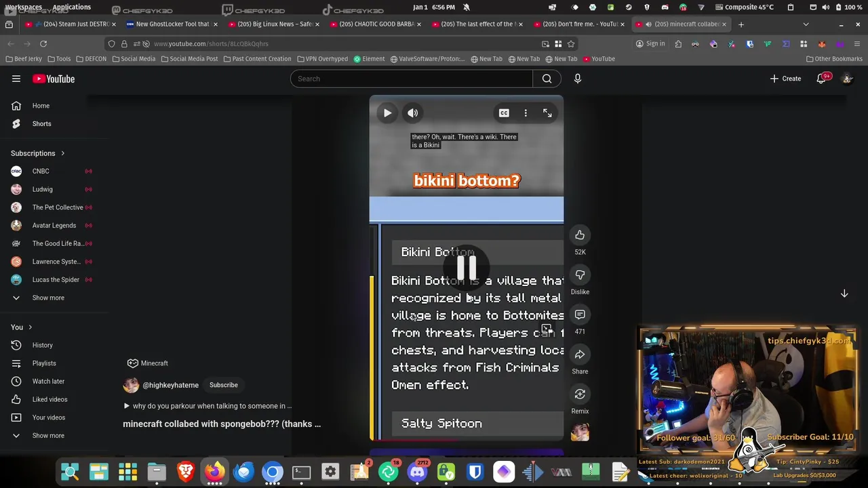
Task: Open History in sidebar
Action: tap(42, 345)
